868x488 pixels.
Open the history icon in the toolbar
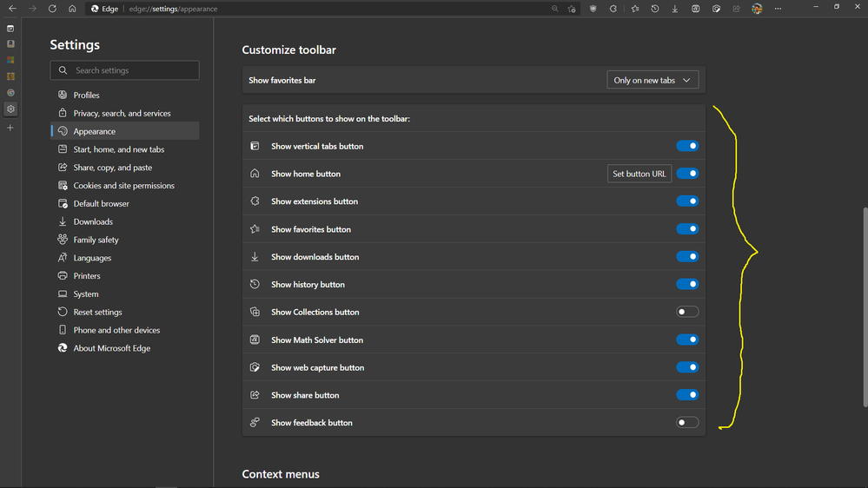[654, 9]
